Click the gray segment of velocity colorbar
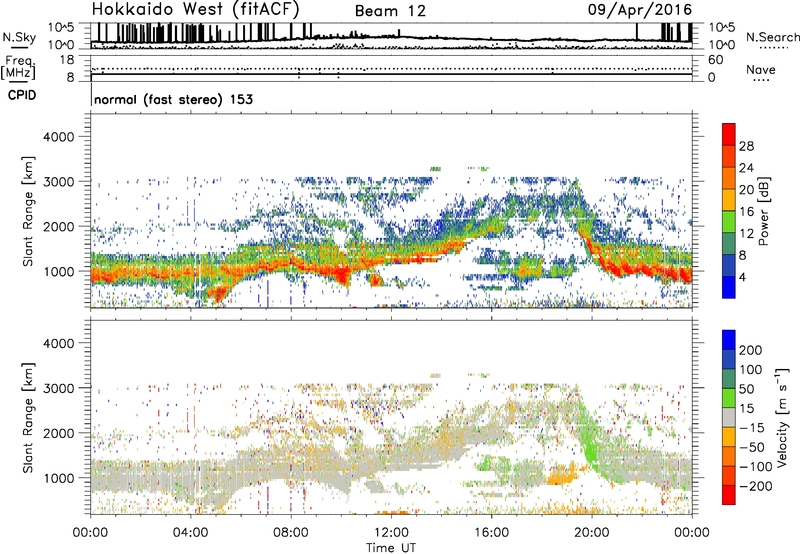Image resolution: width=800 pixels, height=554 pixels. click(x=729, y=417)
